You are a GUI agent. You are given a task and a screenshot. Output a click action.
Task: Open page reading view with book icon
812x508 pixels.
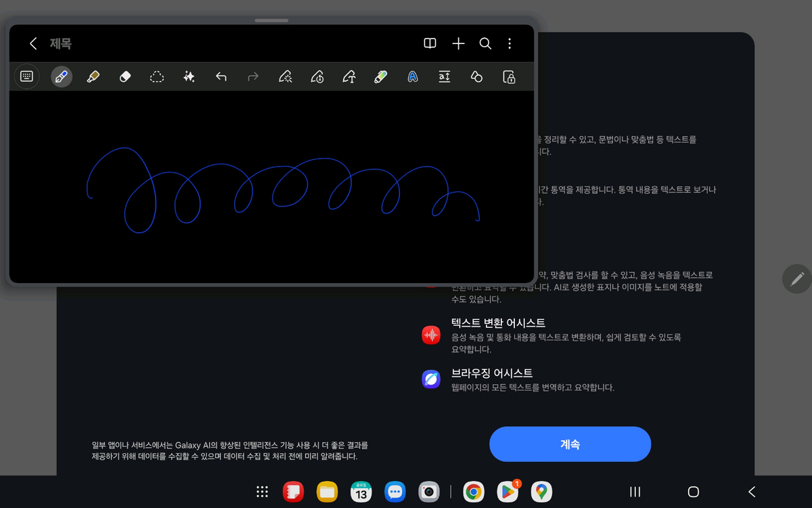pos(430,43)
